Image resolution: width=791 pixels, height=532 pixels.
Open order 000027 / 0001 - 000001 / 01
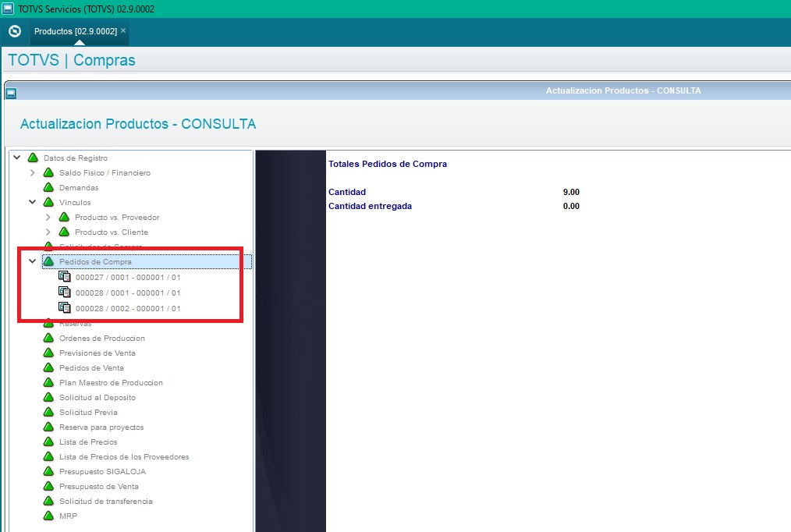pyautogui.click(x=128, y=278)
